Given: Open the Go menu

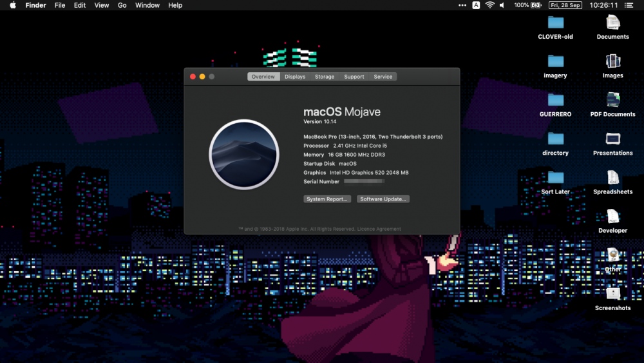Looking at the screenshot, I should click(122, 5).
